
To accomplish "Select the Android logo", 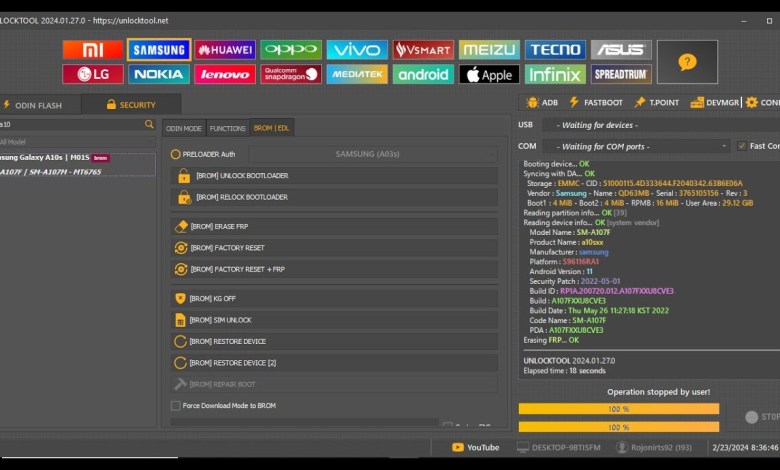I will (x=423, y=74).
